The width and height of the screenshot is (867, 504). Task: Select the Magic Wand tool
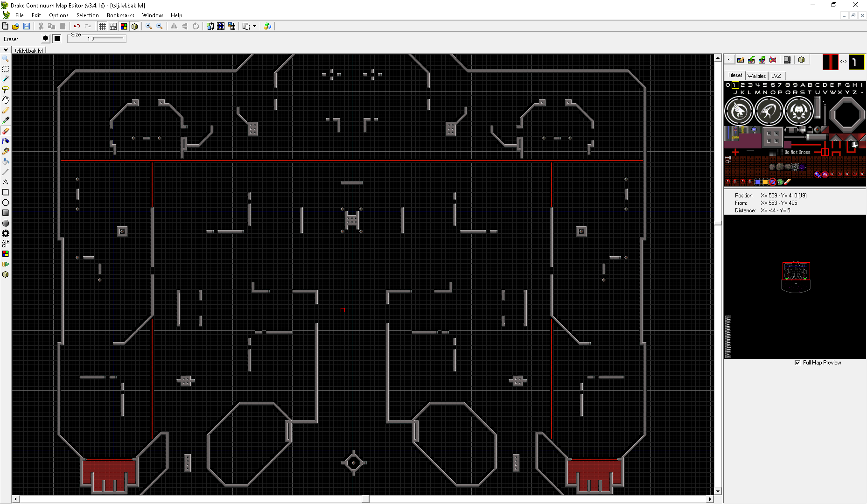(x=6, y=79)
